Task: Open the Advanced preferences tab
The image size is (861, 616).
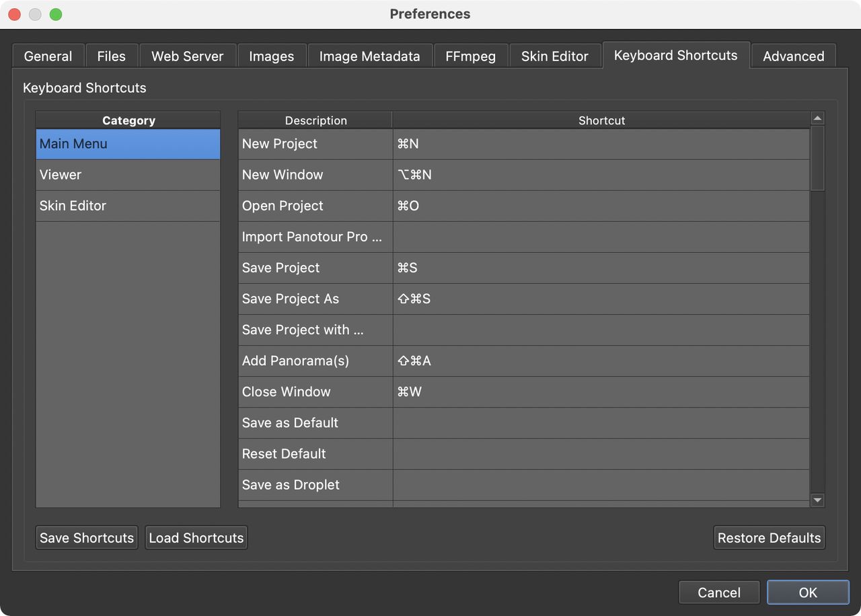Action: tap(793, 56)
